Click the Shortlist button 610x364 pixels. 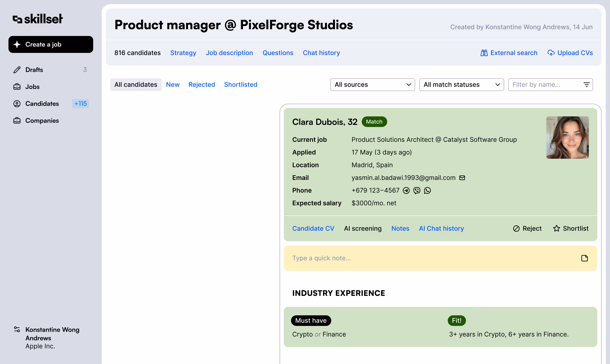pyautogui.click(x=571, y=228)
